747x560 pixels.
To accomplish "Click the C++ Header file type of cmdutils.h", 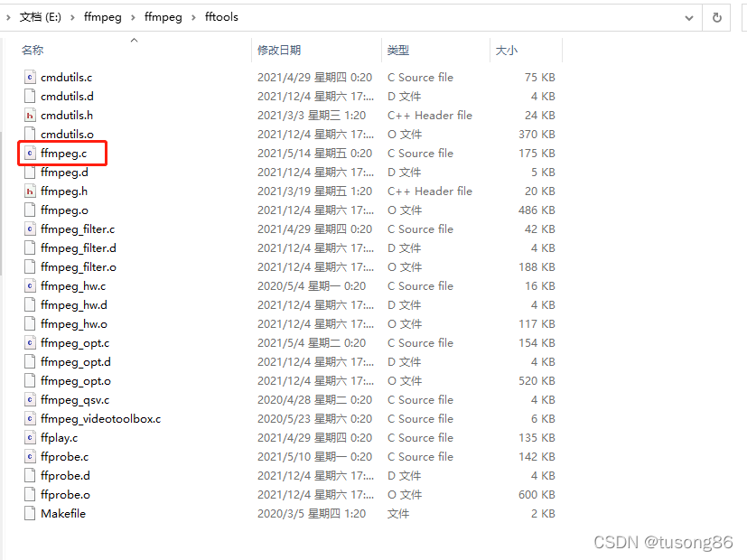I will 430,116.
